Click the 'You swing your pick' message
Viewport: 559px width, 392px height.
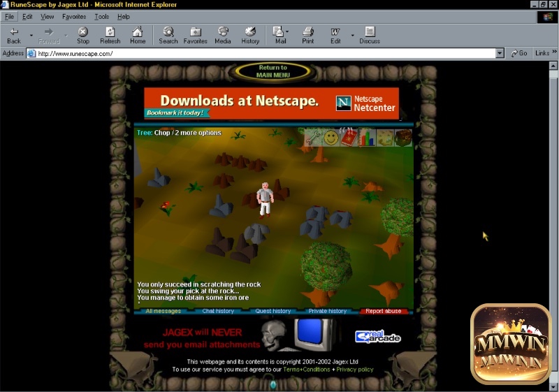point(188,291)
